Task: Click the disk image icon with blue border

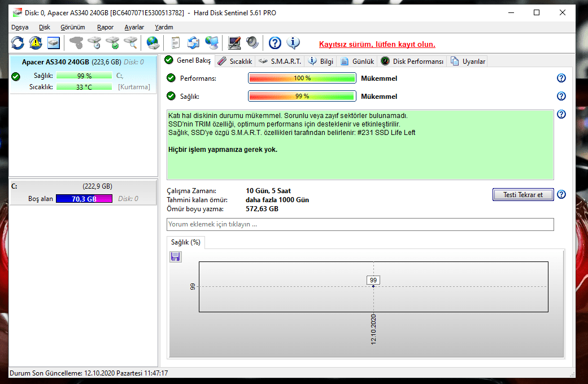Action: click(x=54, y=43)
